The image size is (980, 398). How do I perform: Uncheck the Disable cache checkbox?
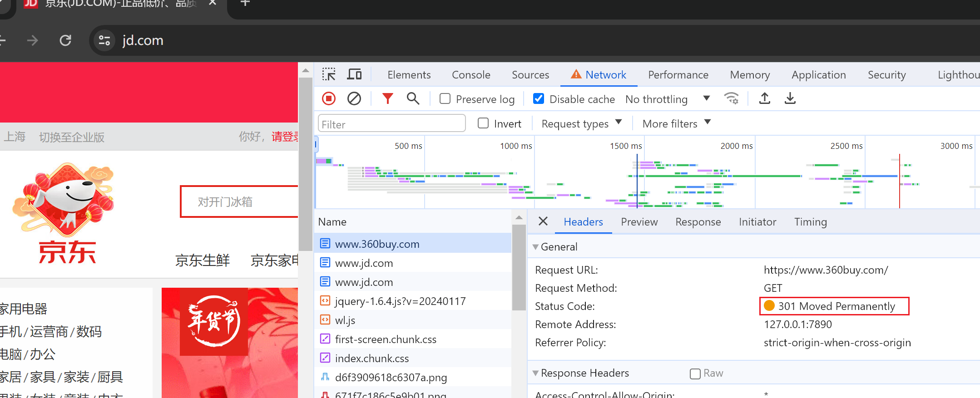[539, 99]
